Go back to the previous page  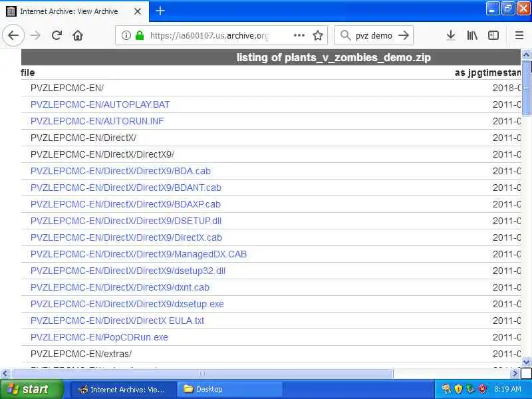(x=13, y=35)
